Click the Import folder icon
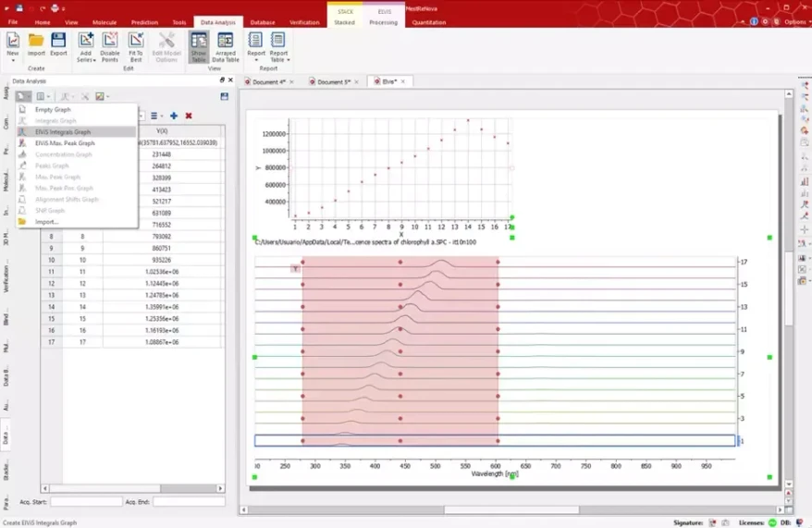The width and height of the screenshot is (812, 528). 36,41
